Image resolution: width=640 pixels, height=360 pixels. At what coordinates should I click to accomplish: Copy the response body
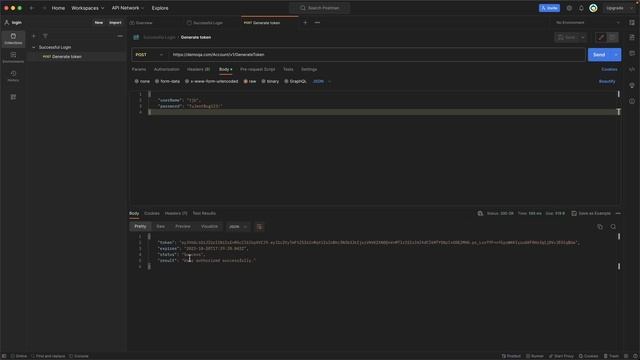[x=600, y=227]
